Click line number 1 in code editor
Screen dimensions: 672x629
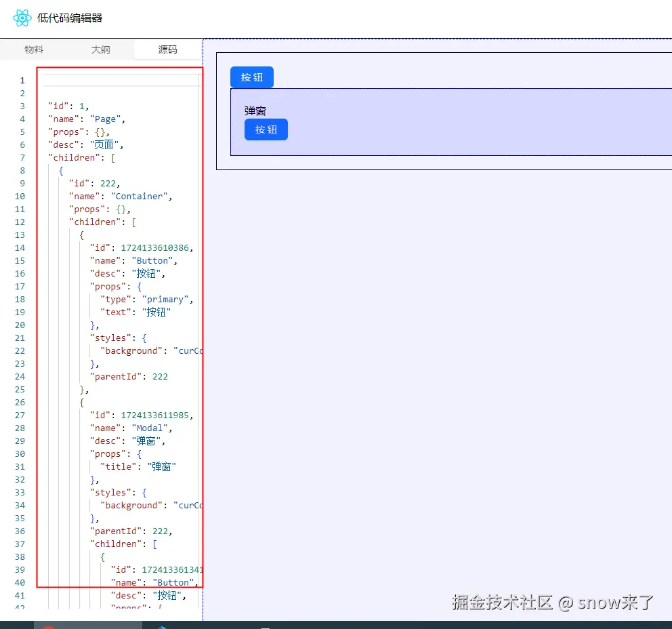[22, 81]
